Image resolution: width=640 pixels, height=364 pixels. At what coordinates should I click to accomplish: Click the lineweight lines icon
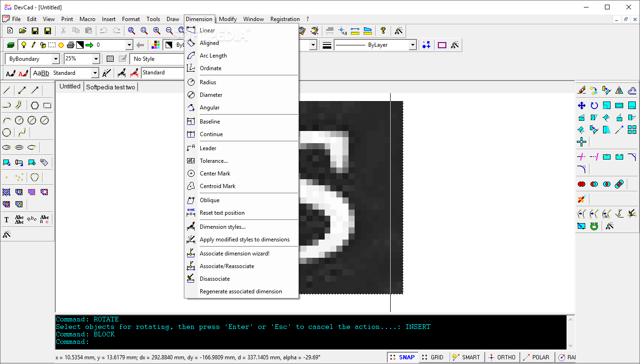(x=327, y=45)
